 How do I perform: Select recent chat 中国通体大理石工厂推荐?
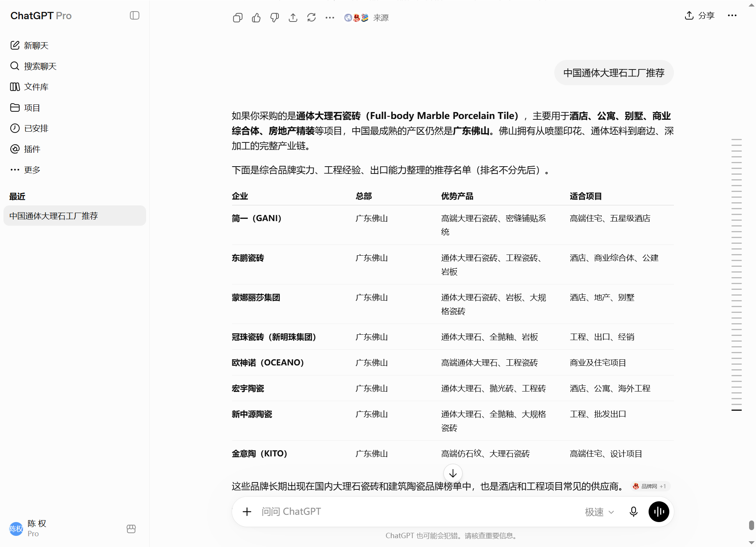(75, 216)
